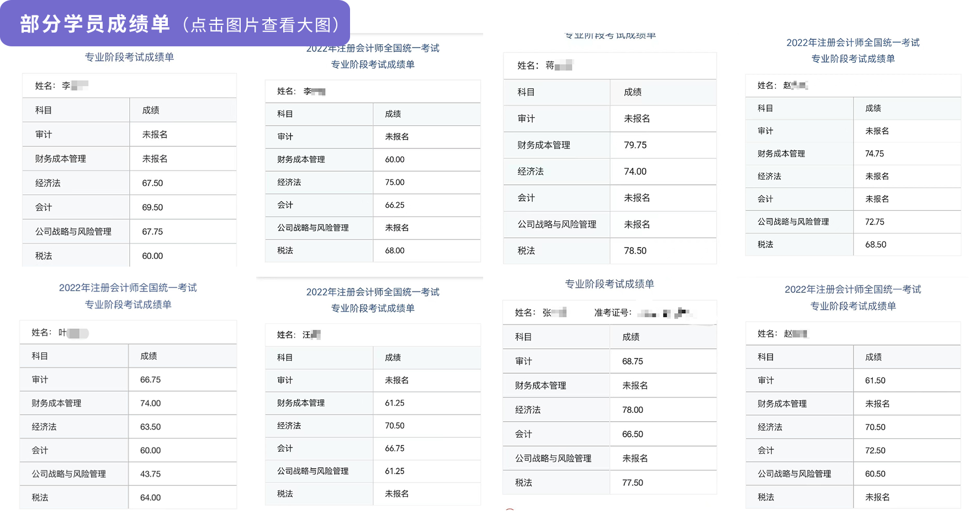Click the 72.50 会计 score cell
980x520 pixels.
[875, 450]
